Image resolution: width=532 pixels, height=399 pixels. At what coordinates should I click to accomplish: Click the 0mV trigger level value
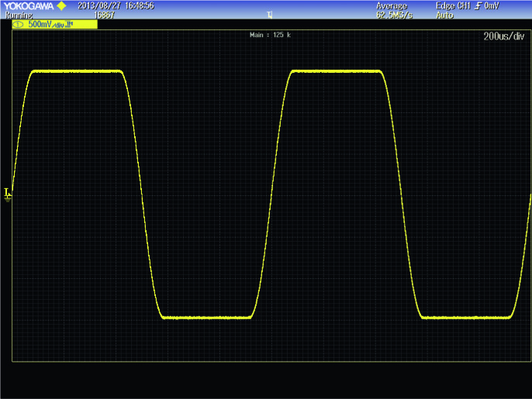[x=492, y=5]
